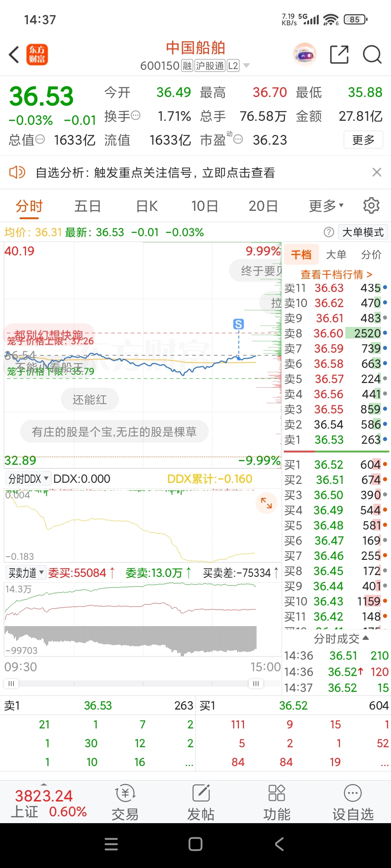Select the 分价 tab
391x868 pixels.
[x=371, y=255]
